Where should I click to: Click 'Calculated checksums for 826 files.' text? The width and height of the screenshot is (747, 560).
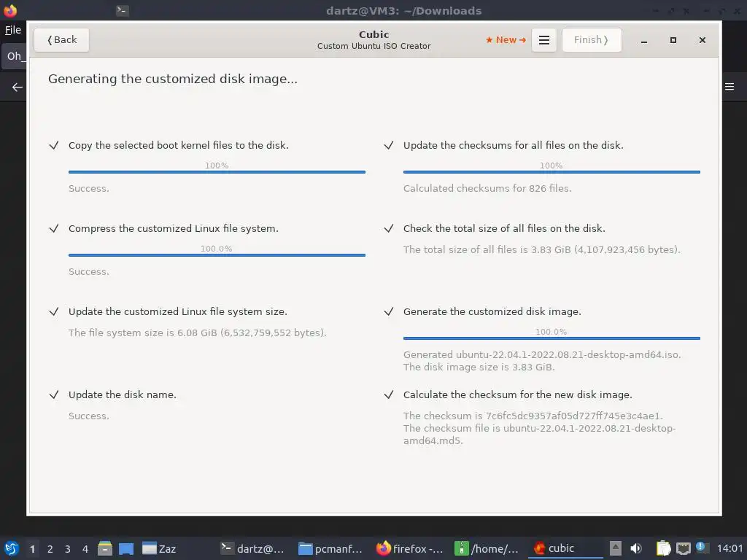tap(487, 189)
